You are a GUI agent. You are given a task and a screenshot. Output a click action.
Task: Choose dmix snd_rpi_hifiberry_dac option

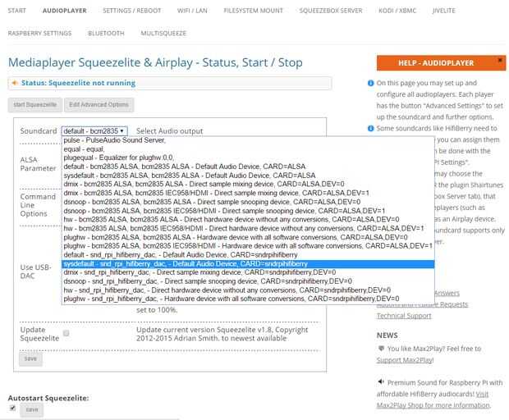[248, 272]
